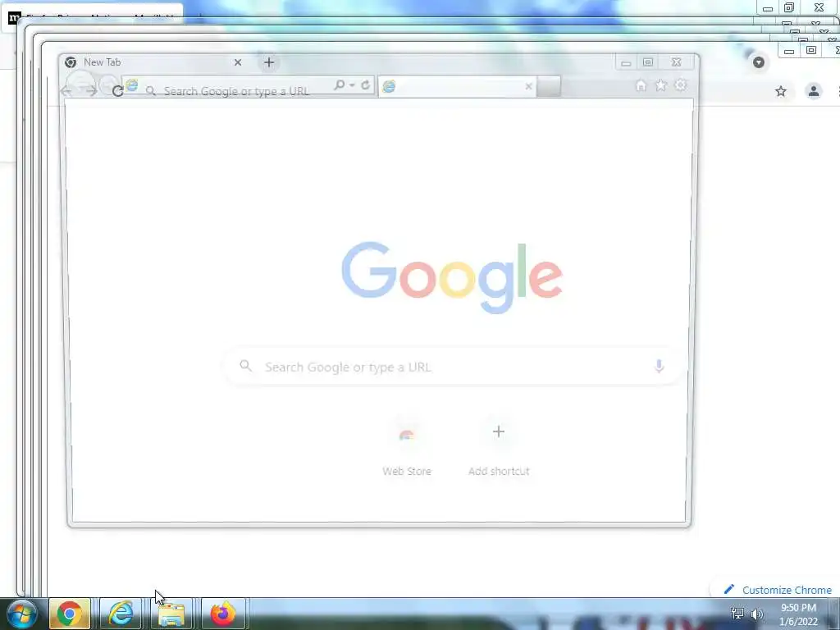
Task: Select the New Tab tab
Action: [153, 62]
